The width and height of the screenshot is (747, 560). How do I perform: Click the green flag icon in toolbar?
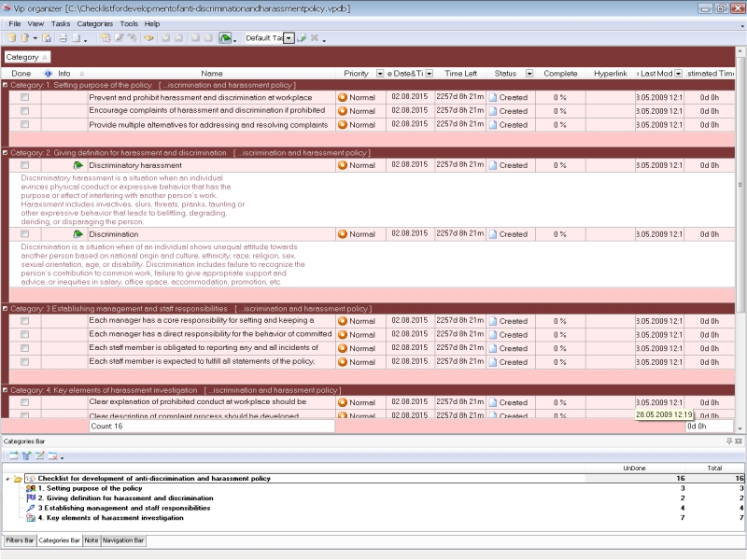[225, 38]
